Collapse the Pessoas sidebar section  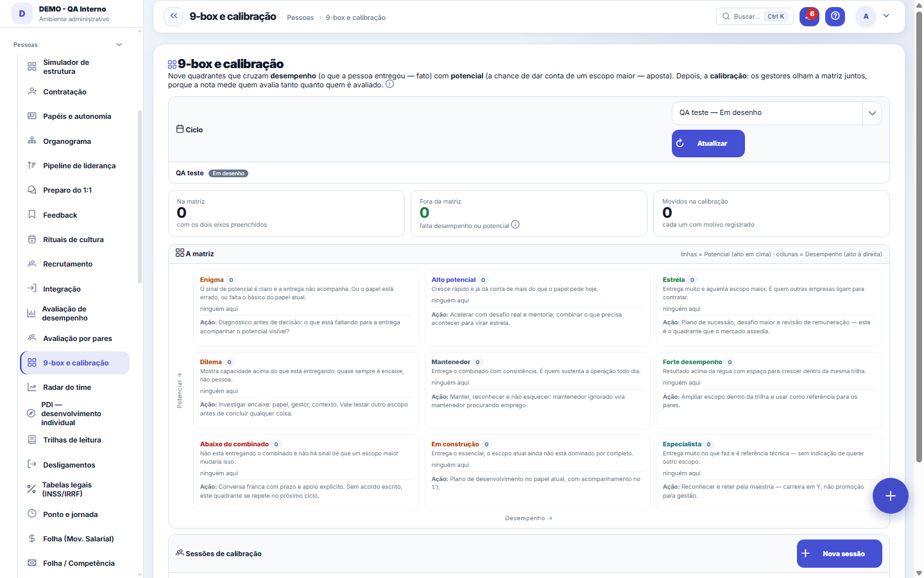coord(119,45)
